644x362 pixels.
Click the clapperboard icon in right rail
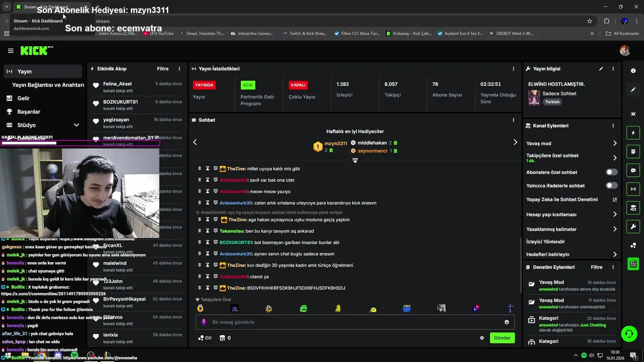633,263
